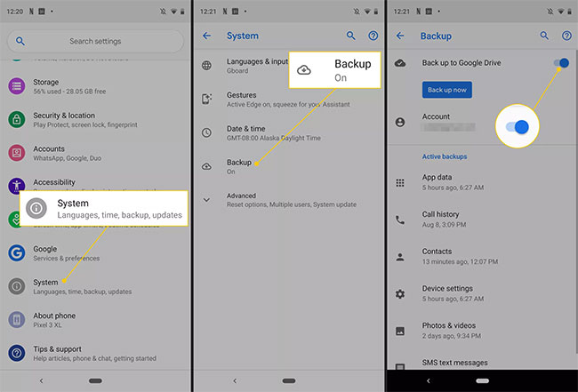The height and width of the screenshot is (392, 578).
Task: Open the green Security & location lock icon
Action: pyautogui.click(x=17, y=119)
